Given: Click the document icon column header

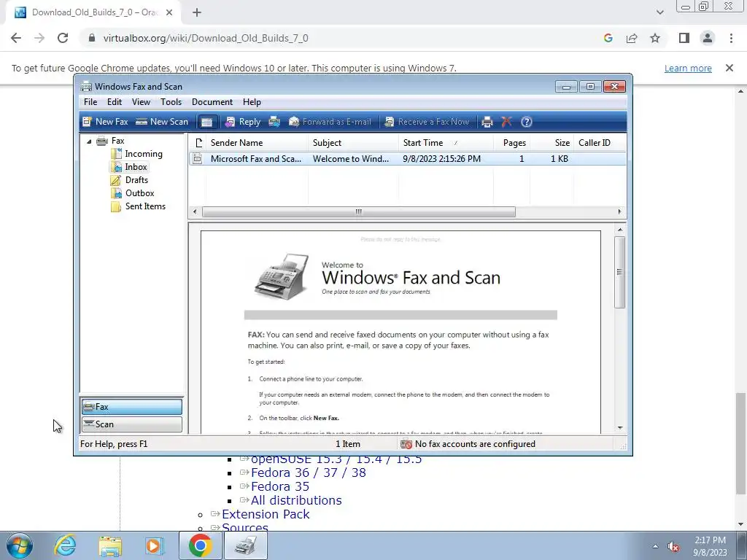Looking at the screenshot, I should tap(198, 143).
